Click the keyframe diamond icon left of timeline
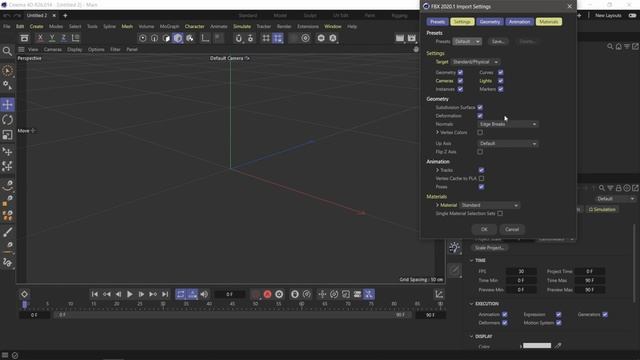Image resolution: width=640 pixels, height=360 pixels. [x=24, y=294]
